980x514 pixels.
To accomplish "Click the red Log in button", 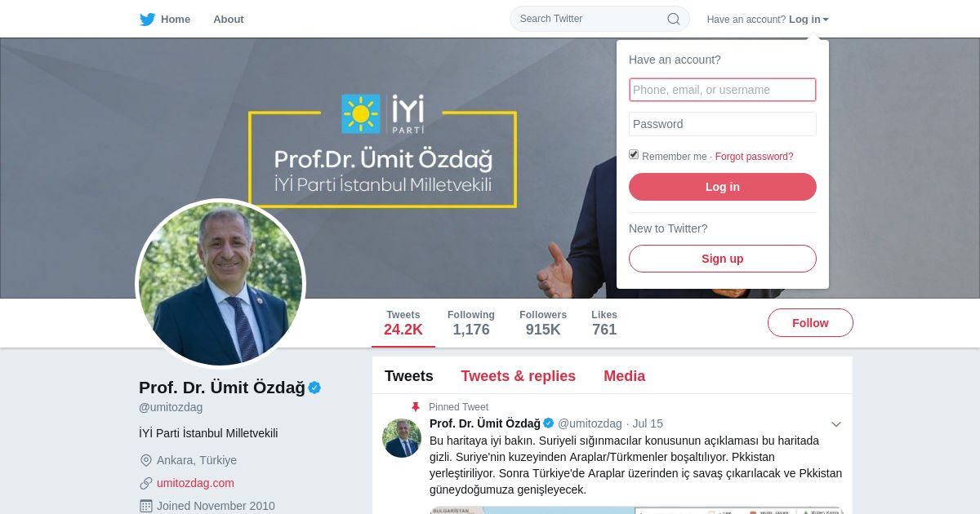I will (723, 187).
